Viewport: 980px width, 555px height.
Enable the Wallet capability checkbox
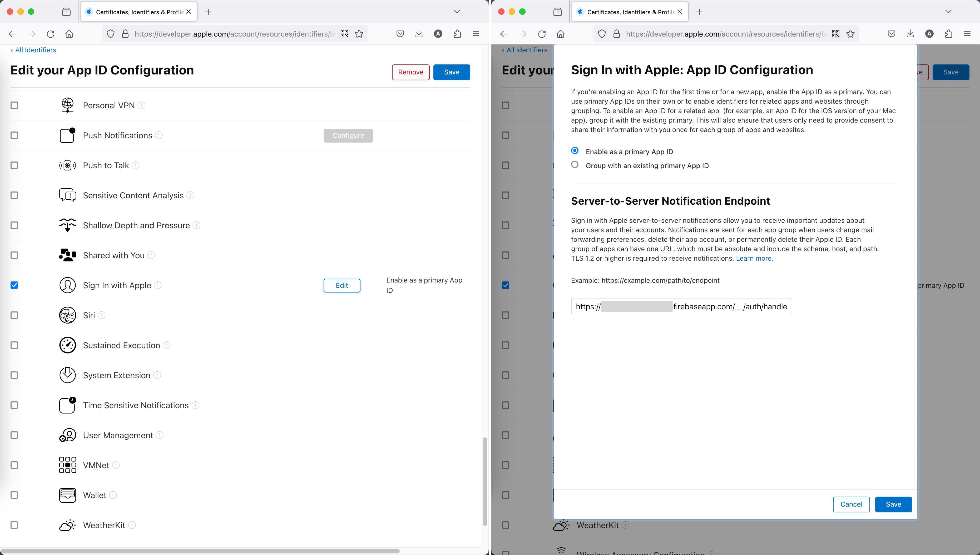(x=14, y=495)
